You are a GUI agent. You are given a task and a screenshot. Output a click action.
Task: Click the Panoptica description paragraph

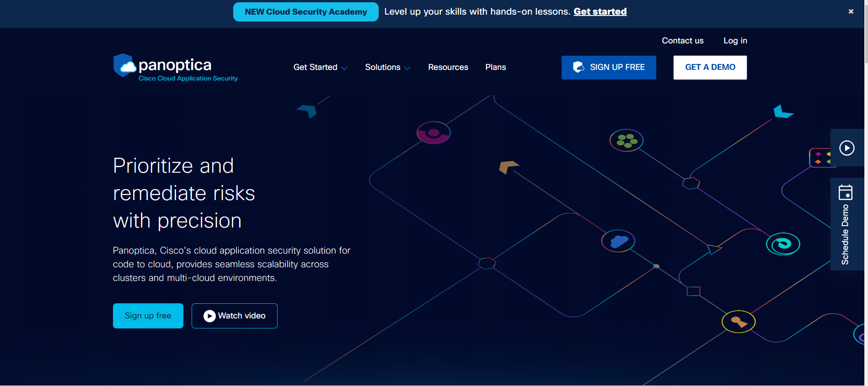pyautogui.click(x=231, y=264)
